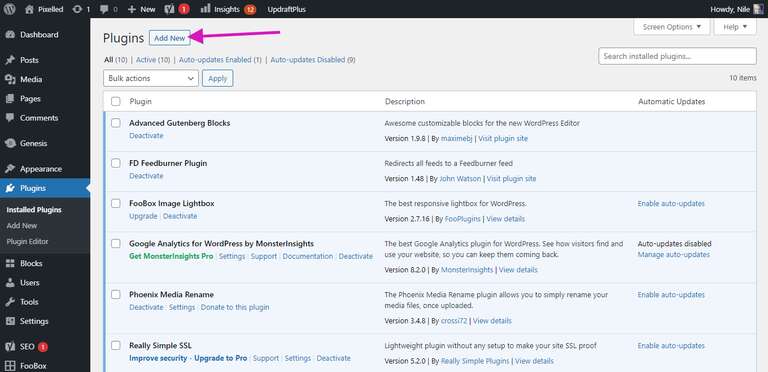Expand the Help panel

[x=735, y=27]
